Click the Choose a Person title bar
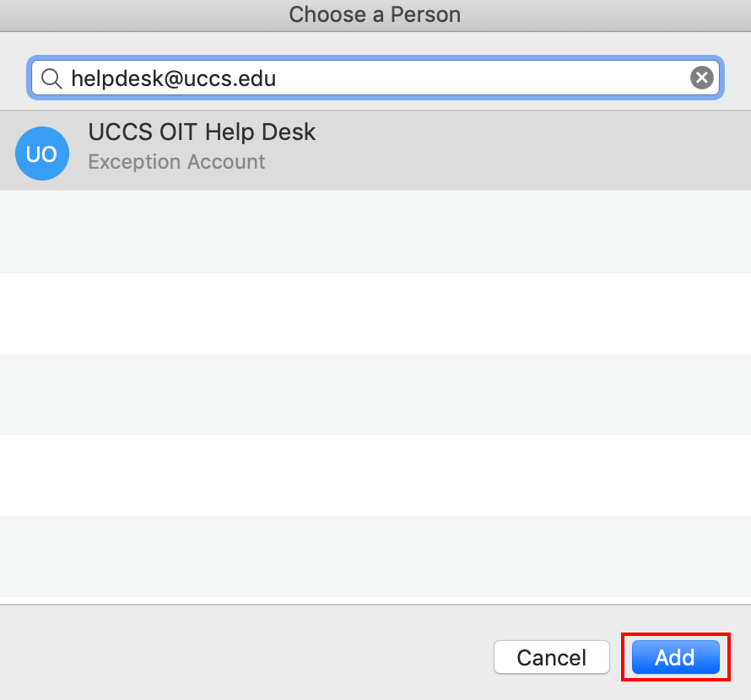Image resolution: width=751 pixels, height=700 pixels. coord(375,15)
